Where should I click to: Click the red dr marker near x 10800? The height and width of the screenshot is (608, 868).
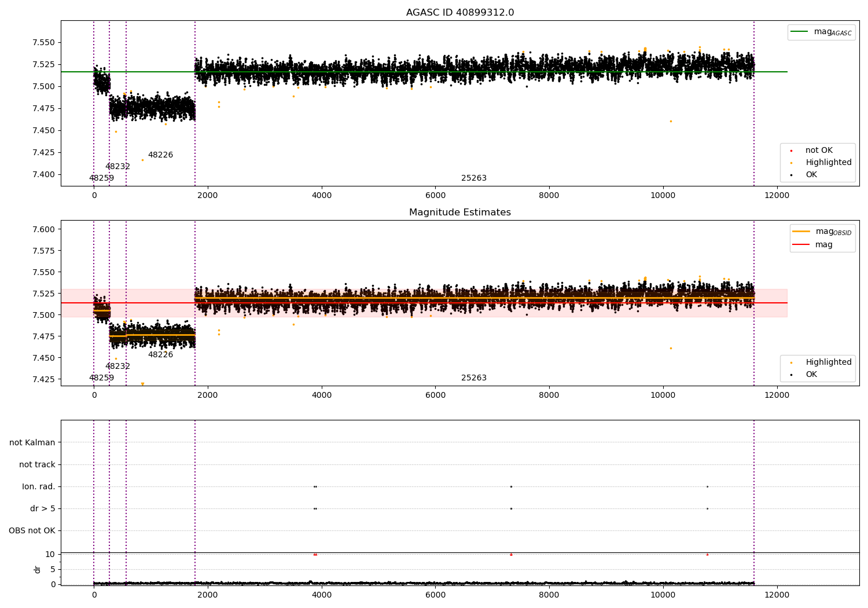(x=707, y=554)
